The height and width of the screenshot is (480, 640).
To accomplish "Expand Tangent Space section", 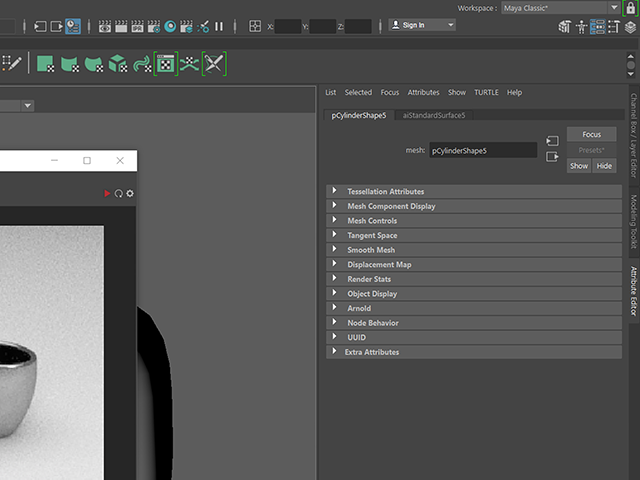I will tap(474, 236).
